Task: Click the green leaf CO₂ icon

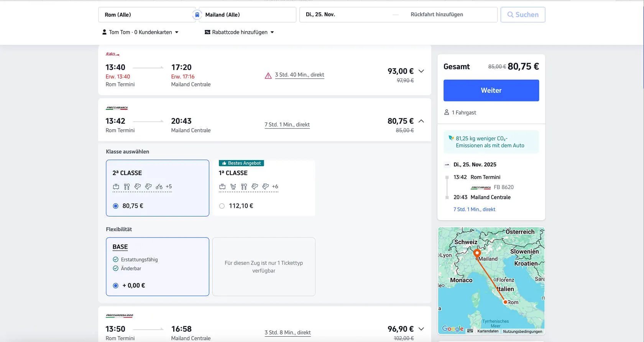Action: (x=451, y=138)
